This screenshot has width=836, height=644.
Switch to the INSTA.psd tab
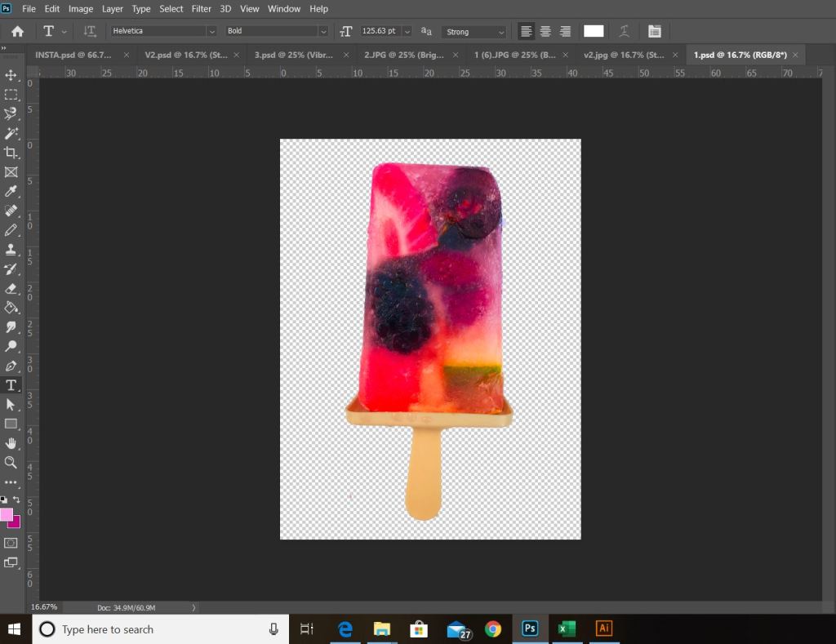coord(73,55)
